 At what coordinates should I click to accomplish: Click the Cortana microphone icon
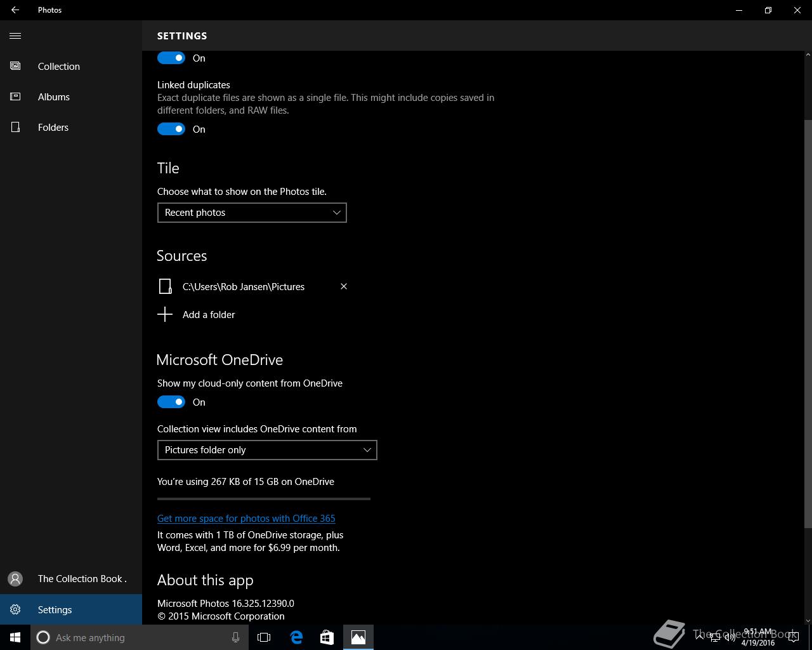tap(235, 637)
